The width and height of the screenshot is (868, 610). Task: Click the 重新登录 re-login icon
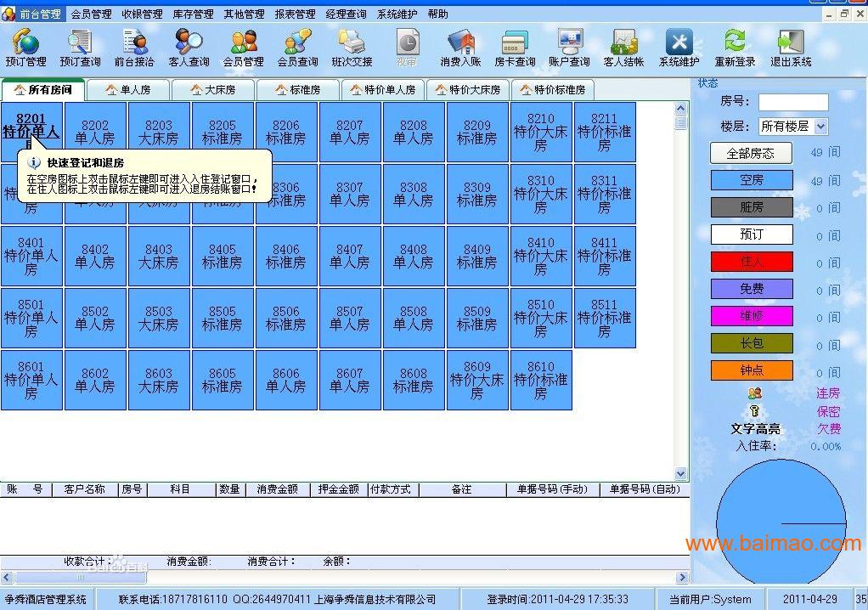coord(734,47)
